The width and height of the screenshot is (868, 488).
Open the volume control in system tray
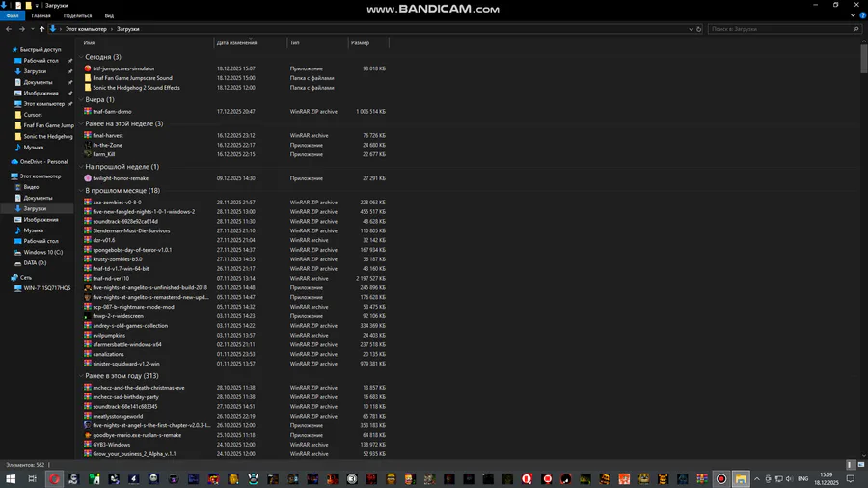coord(789,479)
